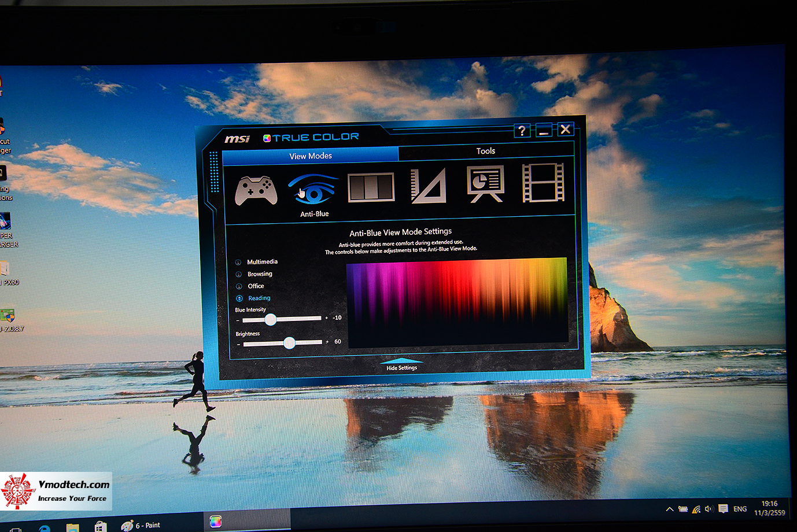The height and width of the screenshot is (532, 797).
Task: Select the View Modes tab
Action: click(x=311, y=155)
